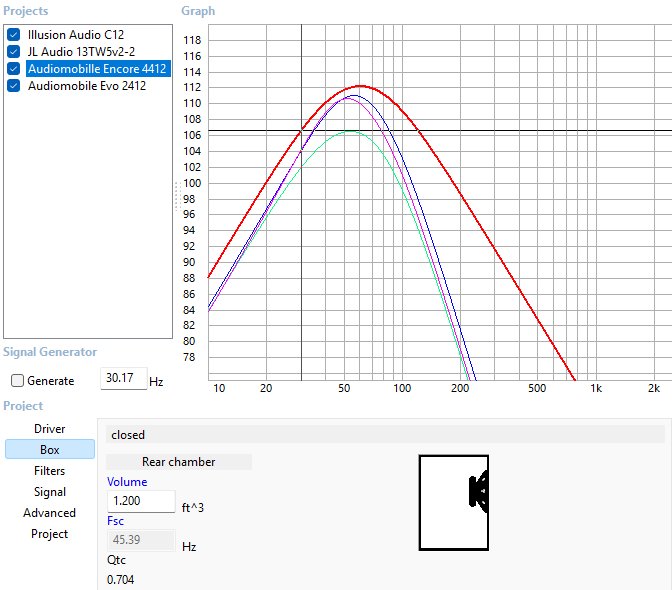
Task: Click the ft^3 unit label
Action: tap(193, 508)
